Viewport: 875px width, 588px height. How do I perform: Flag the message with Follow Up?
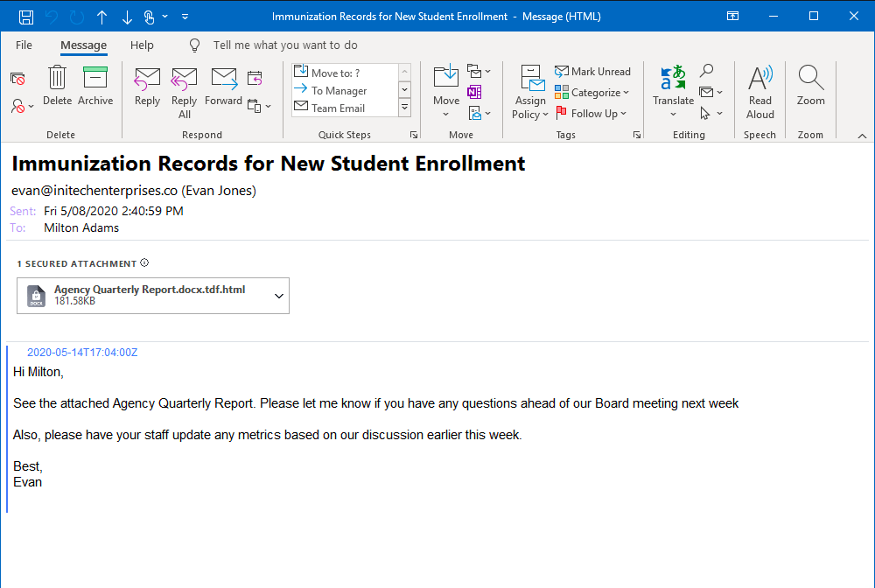(591, 113)
